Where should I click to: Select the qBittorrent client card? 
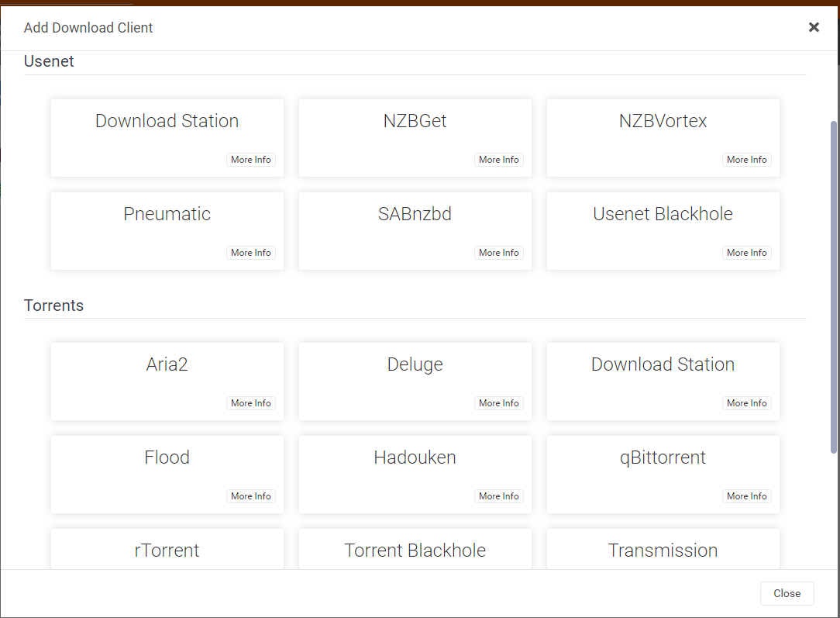coord(663,475)
